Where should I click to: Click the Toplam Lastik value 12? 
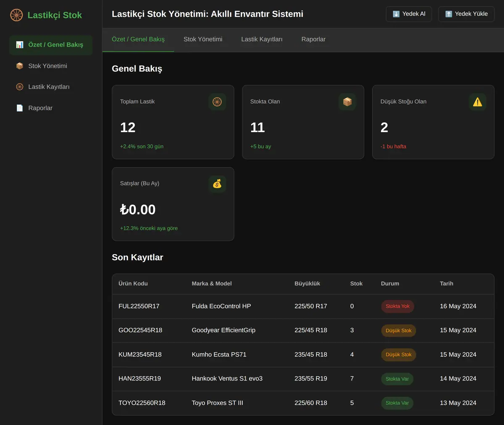click(128, 128)
